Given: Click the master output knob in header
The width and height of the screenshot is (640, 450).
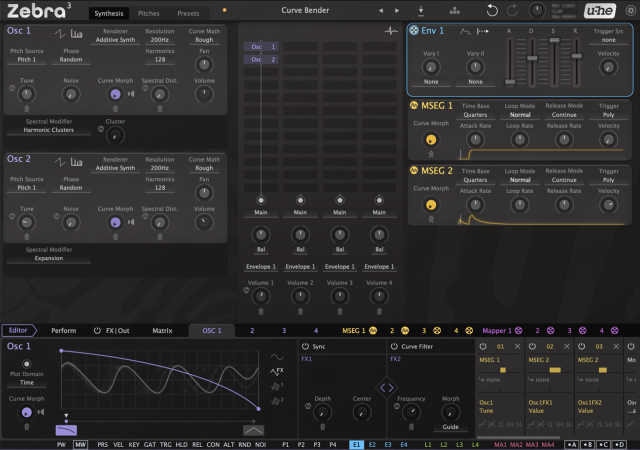Looking at the screenshot, I should [x=537, y=11].
